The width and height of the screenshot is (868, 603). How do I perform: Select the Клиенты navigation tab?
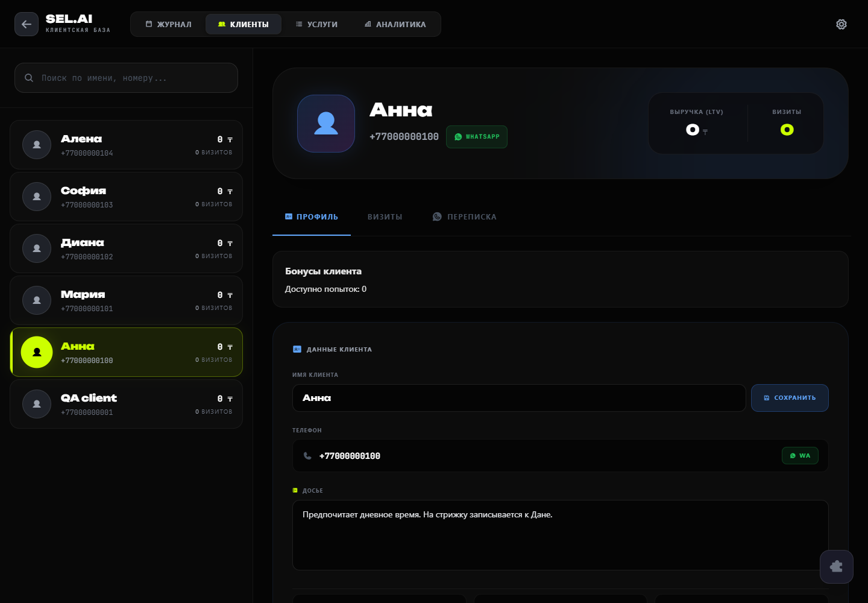tap(244, 24)
